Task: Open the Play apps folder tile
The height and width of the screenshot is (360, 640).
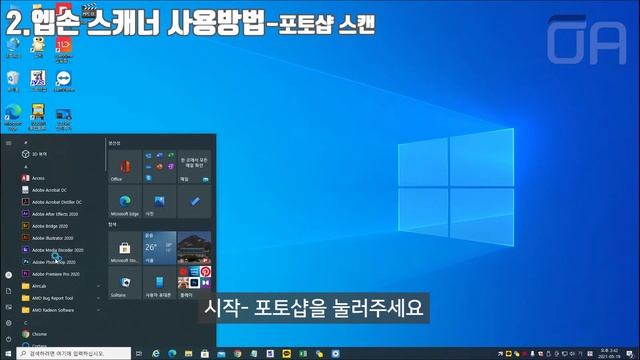Action: pos(194,282)
